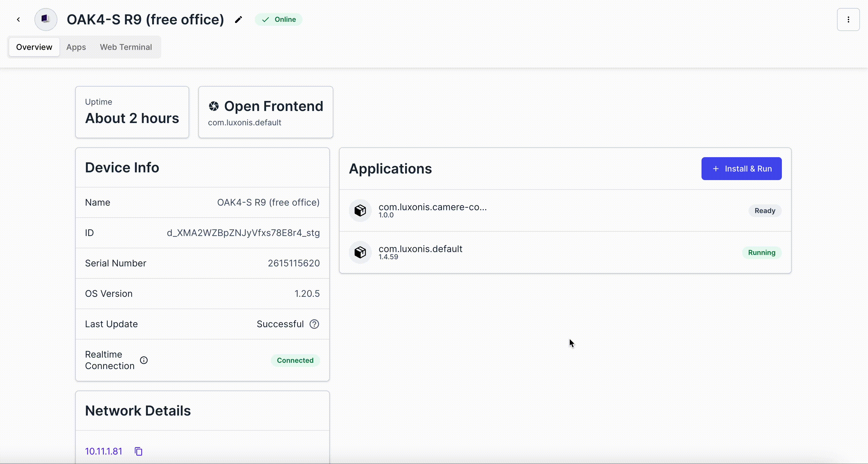Select the Overview tab
Image resolution: width=868 pixels, height=464 pixels.
tap(34, 47)
